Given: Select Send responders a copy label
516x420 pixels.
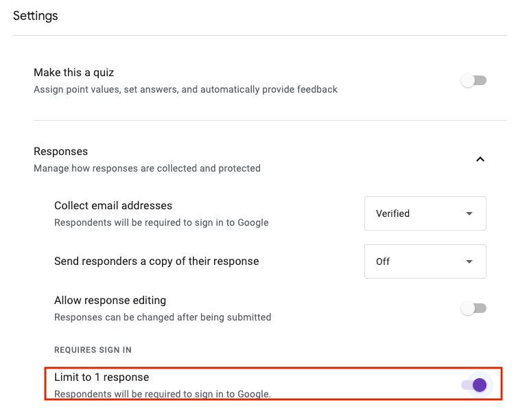Looking at the screenshot, I should pos(156,261).
